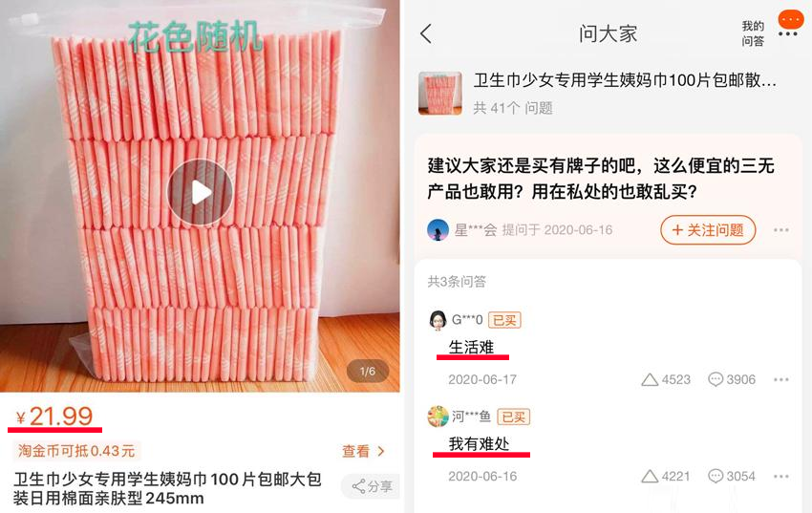Image resolution: width=812 pixels, height=513 pixels.
Task: View G***0 user avatar profile
Action: (438, 320)
